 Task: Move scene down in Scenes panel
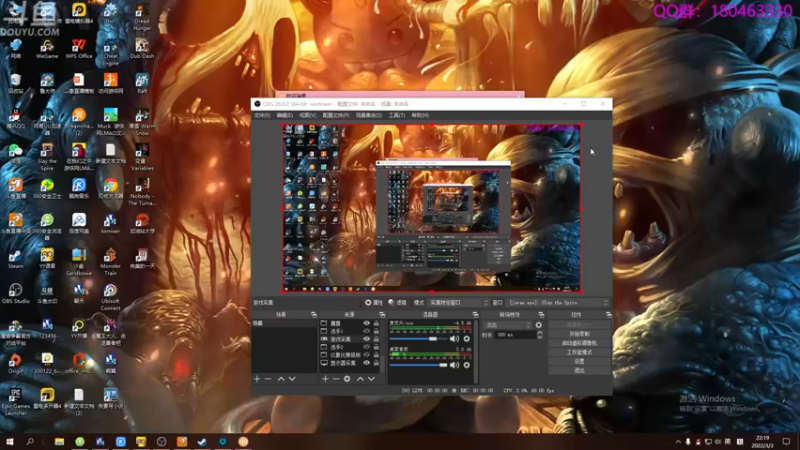click(292, 379)
